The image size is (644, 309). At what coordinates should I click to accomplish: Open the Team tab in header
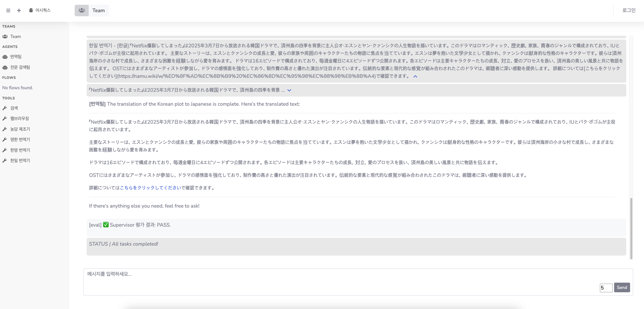[99, 10]
